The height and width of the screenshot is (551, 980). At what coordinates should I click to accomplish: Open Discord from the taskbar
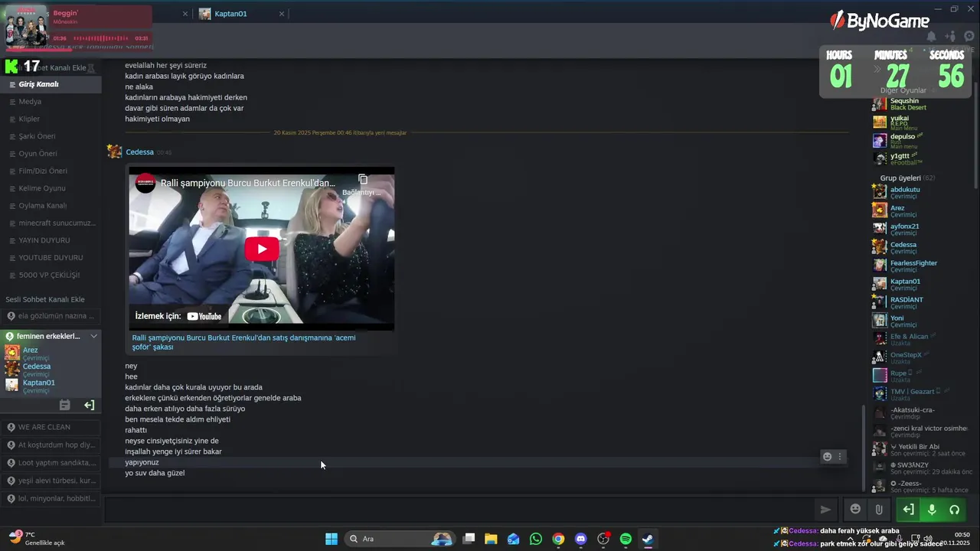pyautogui.click(x=580, y=539)
